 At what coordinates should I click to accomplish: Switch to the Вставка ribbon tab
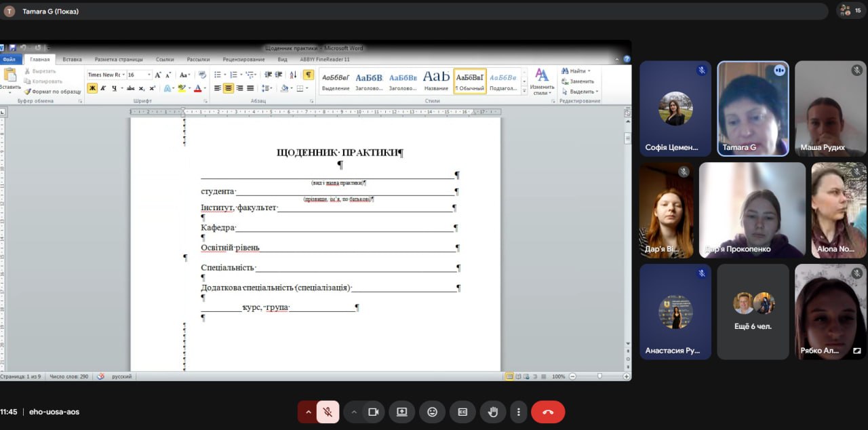pos(72,59)
